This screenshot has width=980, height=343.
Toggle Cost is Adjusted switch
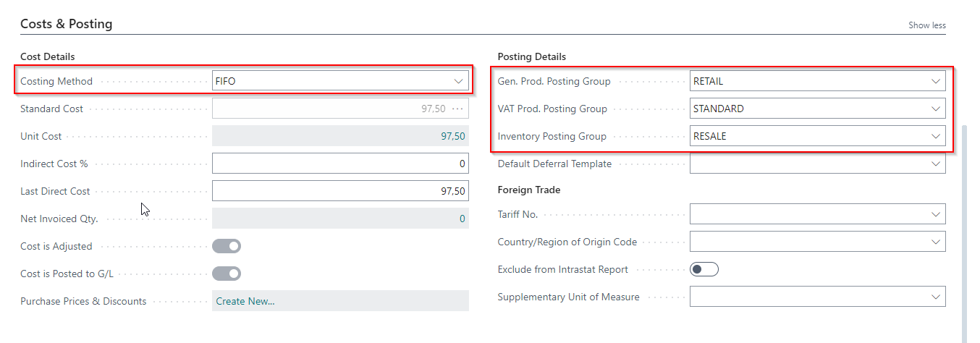227,246
